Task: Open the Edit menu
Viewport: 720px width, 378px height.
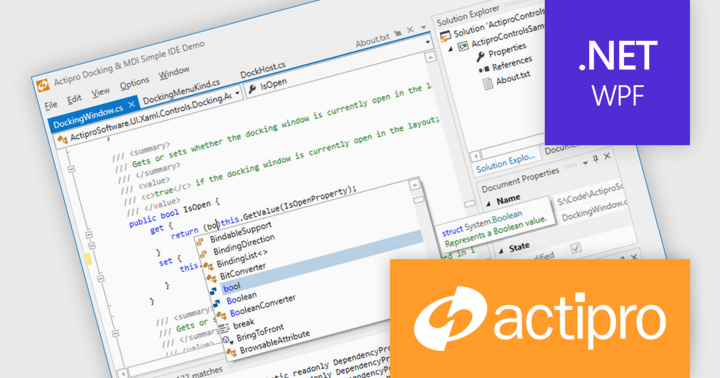Action: (x=73, y=99)
